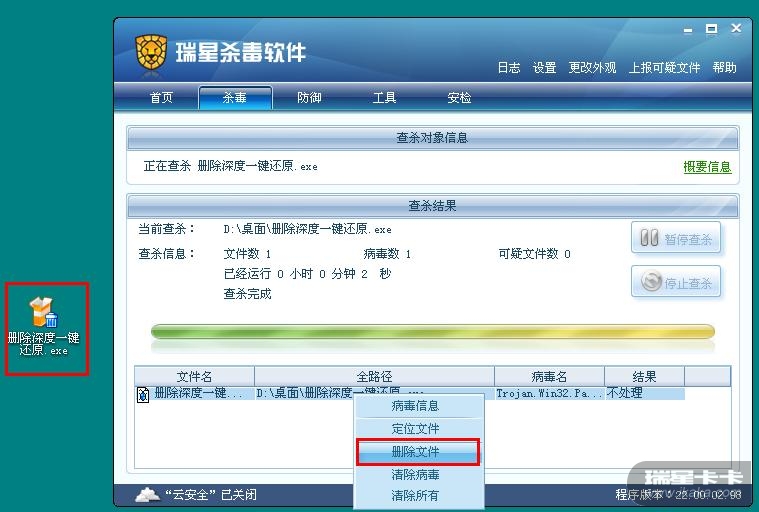
Task: Click the 概要信息 link
Action: pyautogui.click(x=707, y=167)
